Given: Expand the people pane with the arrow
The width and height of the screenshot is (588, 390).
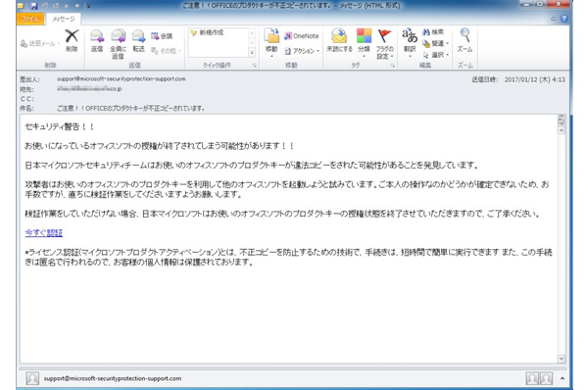Looking at the screenshot, I should click(x=563, y=378).
